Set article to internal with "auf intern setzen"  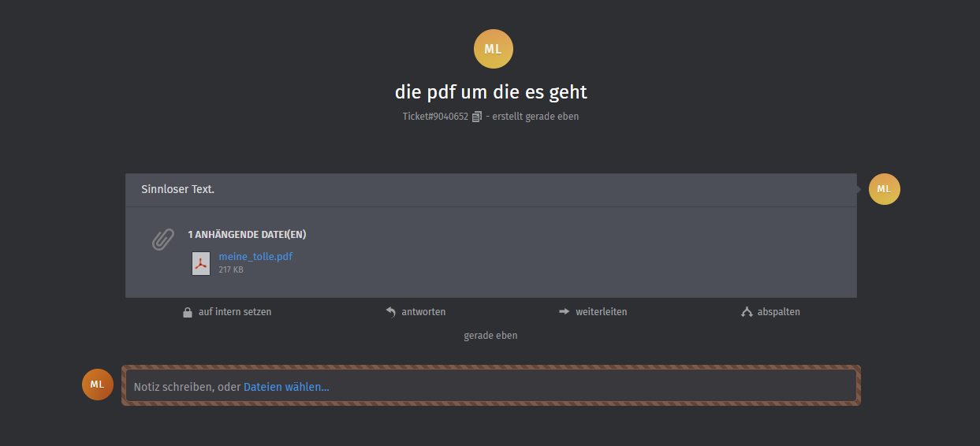click(x=235, y=312)
